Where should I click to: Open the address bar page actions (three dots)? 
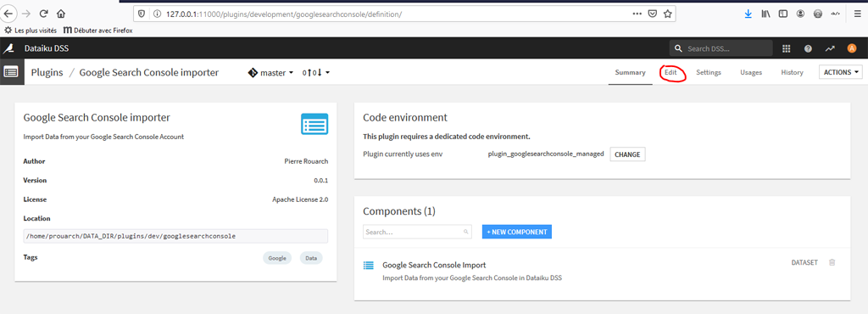coord(637,14)
